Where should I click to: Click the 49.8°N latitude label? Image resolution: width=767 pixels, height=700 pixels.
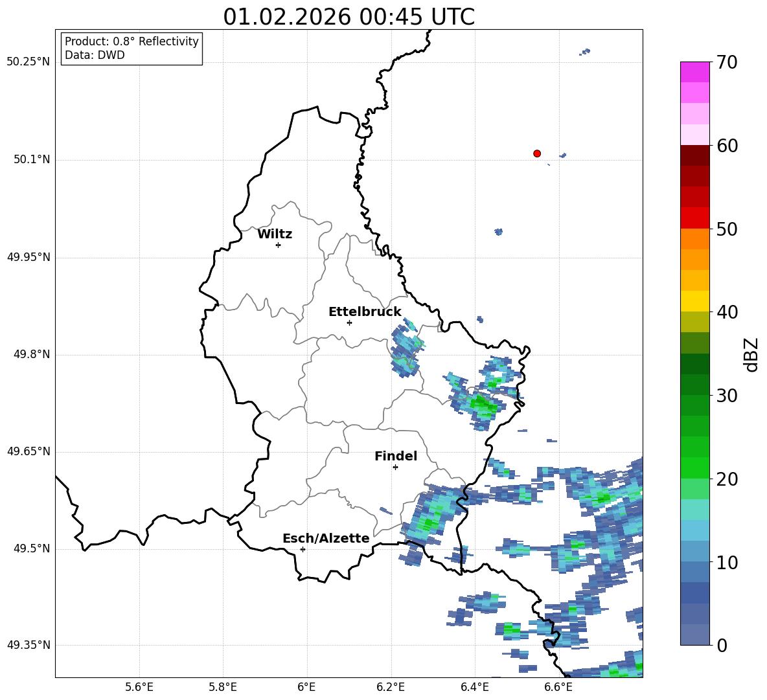click(x=32, y=354)
